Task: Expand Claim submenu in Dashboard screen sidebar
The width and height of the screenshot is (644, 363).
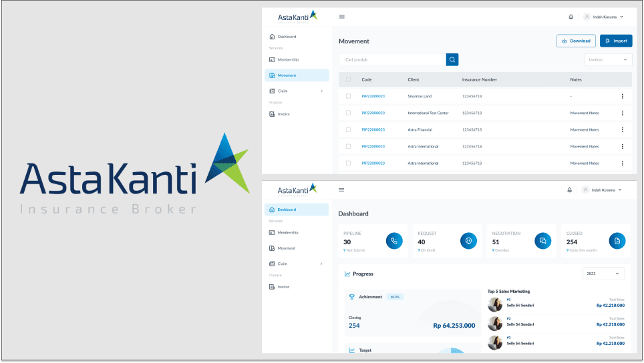Action: pyautogui.click(x=321, y=264)
